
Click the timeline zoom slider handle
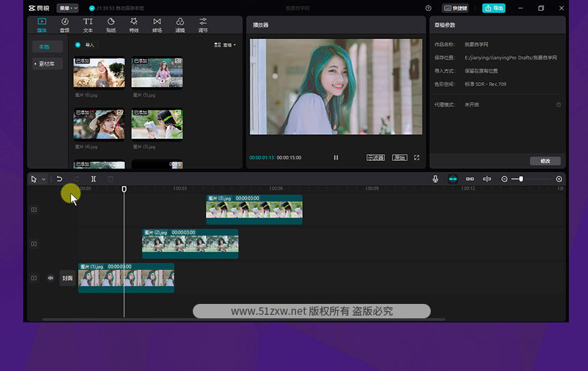click(521, 179)
